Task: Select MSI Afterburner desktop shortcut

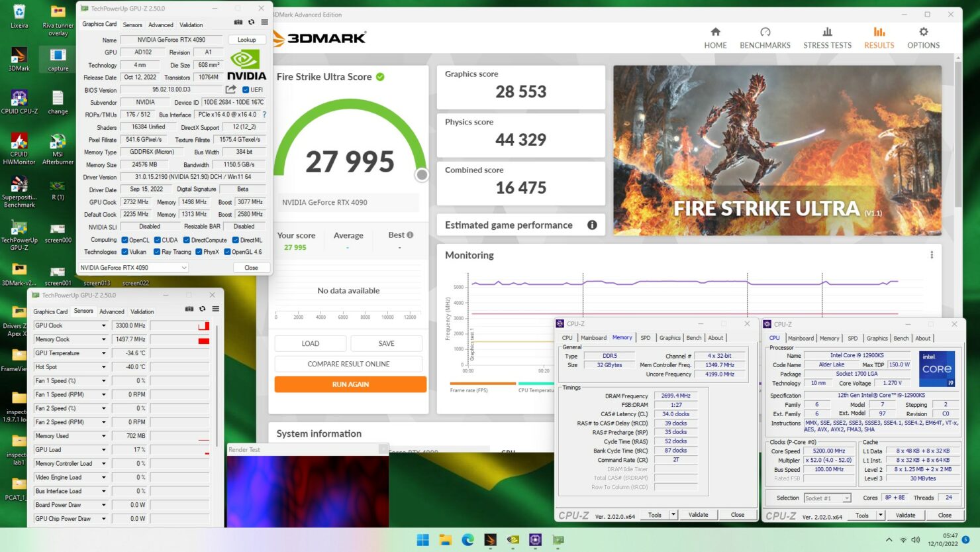Action: coord(58,149)
